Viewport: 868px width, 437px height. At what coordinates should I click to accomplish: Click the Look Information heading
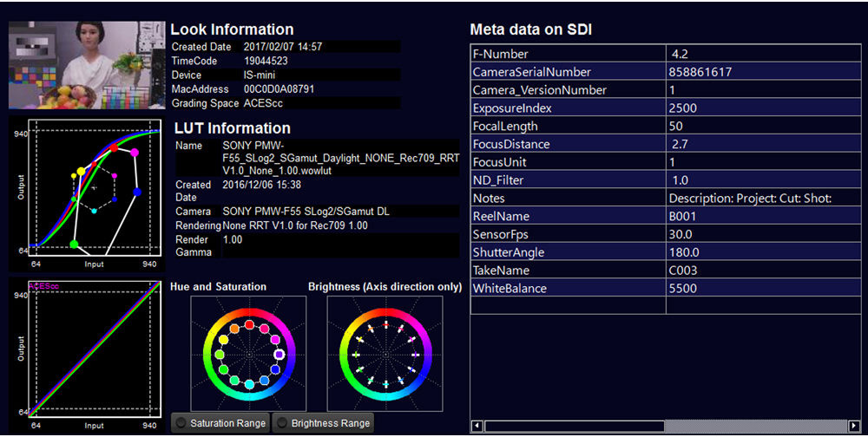[x=232, y=29]
